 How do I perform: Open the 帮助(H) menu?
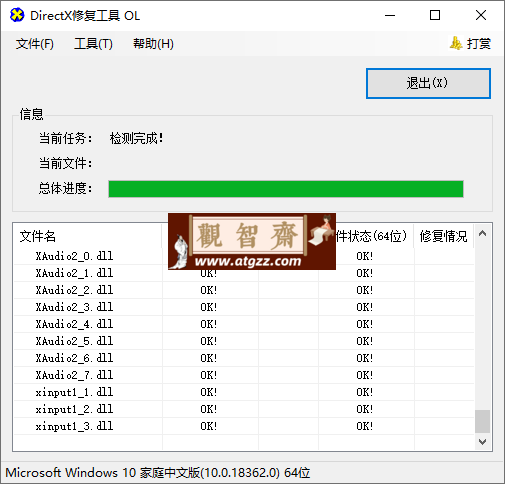153,44
